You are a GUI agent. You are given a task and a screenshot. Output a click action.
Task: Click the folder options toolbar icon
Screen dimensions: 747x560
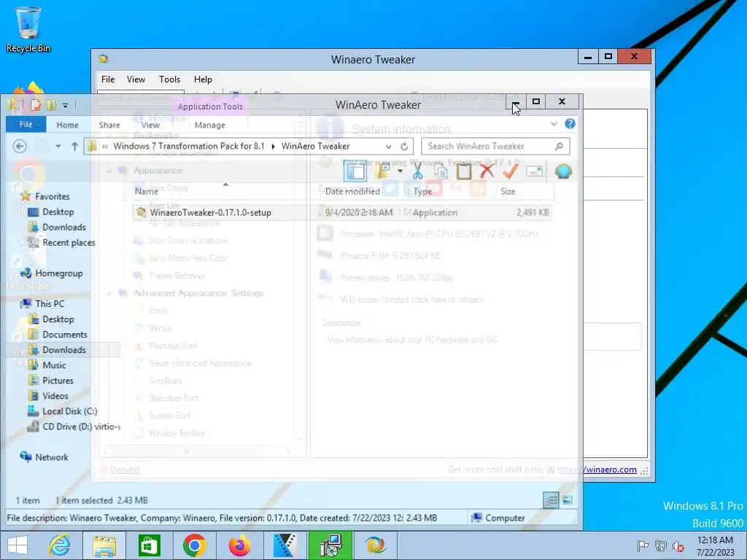[x=384, y=171]
